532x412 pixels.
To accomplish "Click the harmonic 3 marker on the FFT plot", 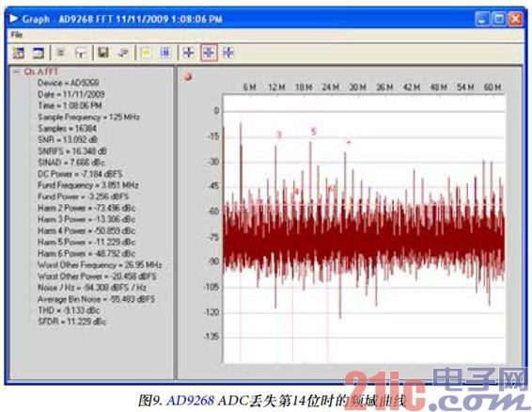I will [279, 135].
